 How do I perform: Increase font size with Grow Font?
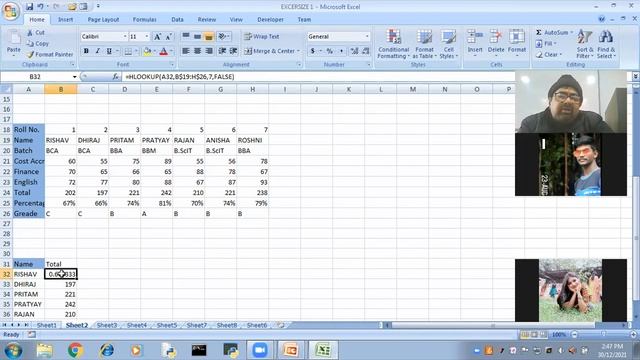pyautogui.click(x=157, y=37)
